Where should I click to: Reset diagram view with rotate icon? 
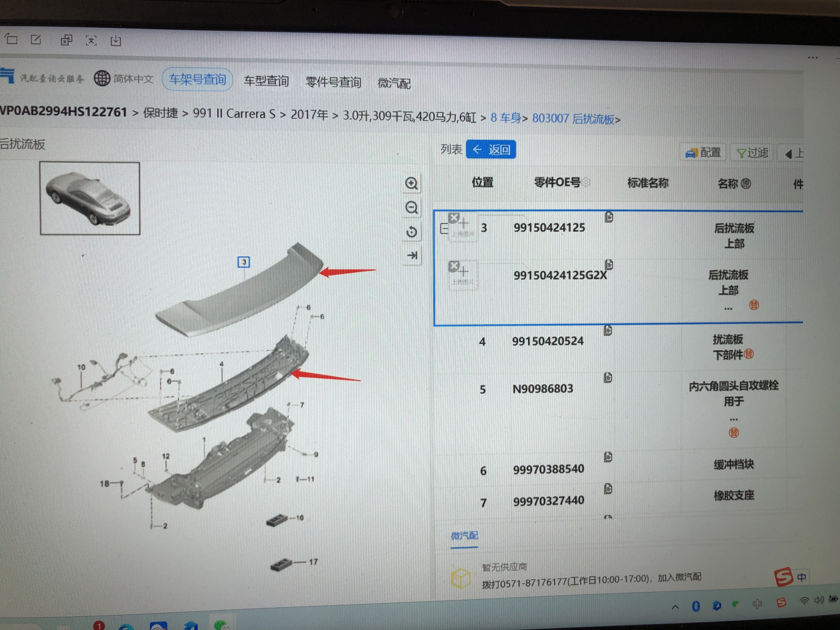(x=411, y=232)
